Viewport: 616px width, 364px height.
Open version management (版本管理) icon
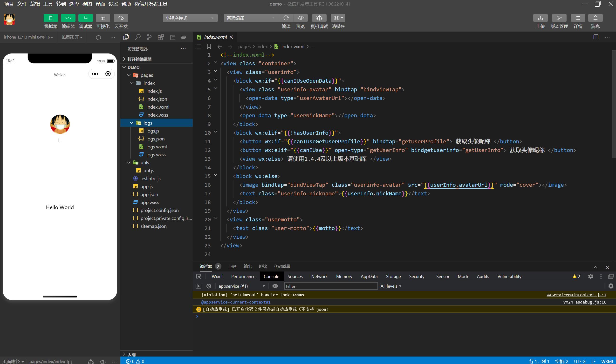click(559, 18)
